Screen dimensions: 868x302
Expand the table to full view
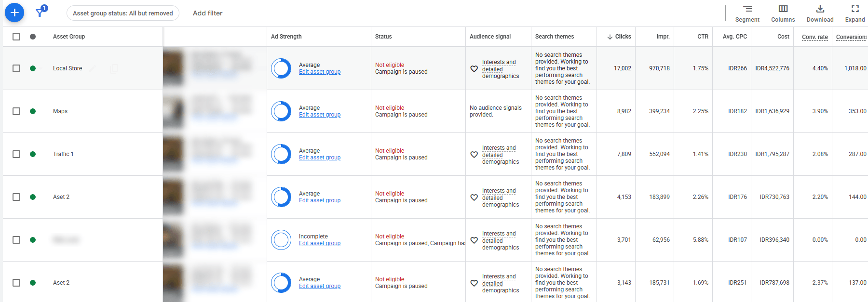(x=855, y=13)
